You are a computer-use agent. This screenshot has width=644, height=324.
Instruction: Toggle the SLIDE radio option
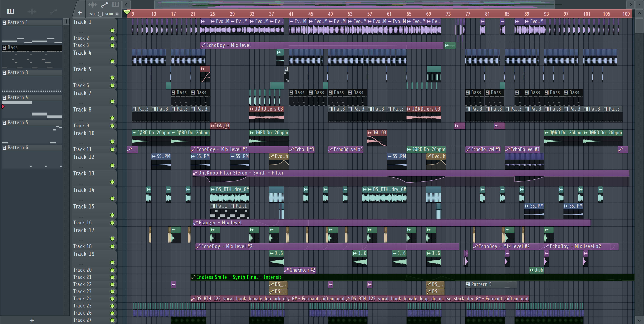(117, 14)
